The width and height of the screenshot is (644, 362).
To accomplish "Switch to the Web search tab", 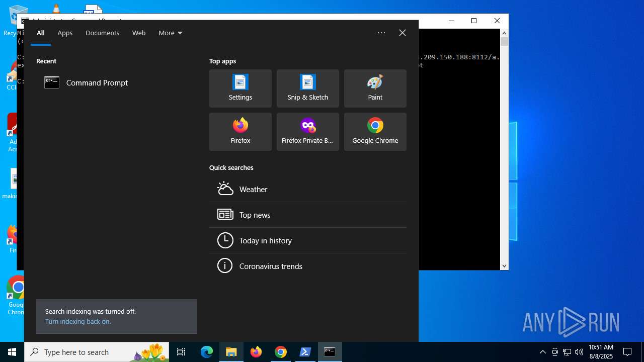I will pyautogui.click(x=139, y=33).
